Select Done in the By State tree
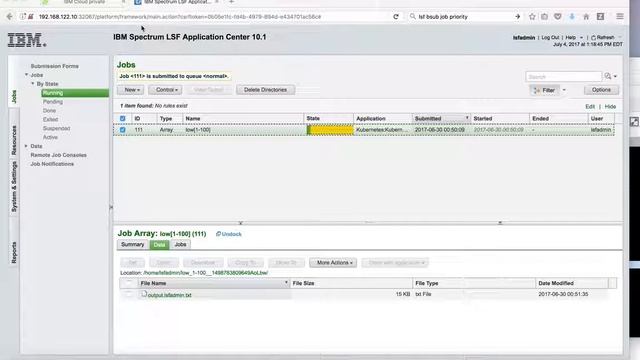The width and height of the screenshot is (640, 360). [49, 111]
